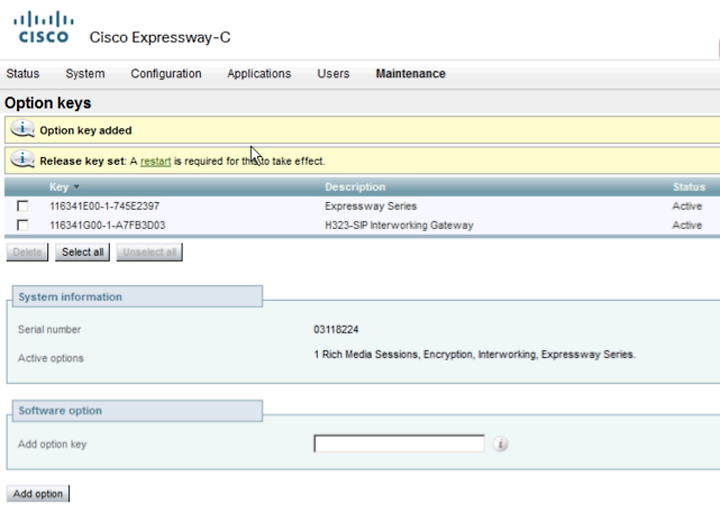Click the Description column header
This screenshot has height=522, width=720.
355,187
